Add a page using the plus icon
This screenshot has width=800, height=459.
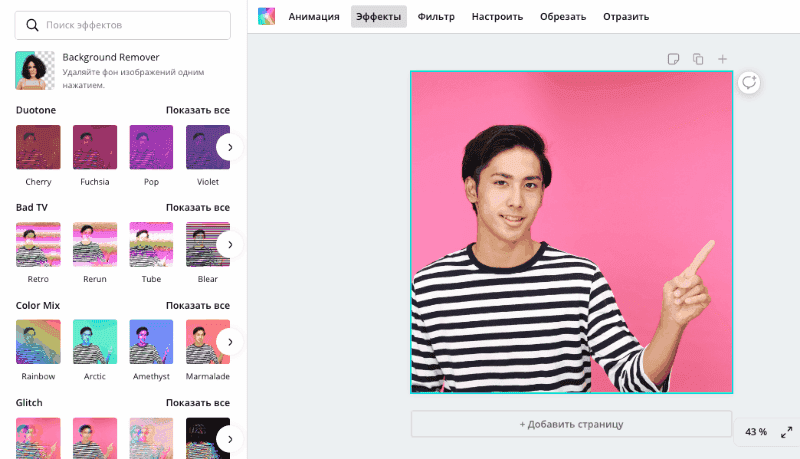(722, 59)
